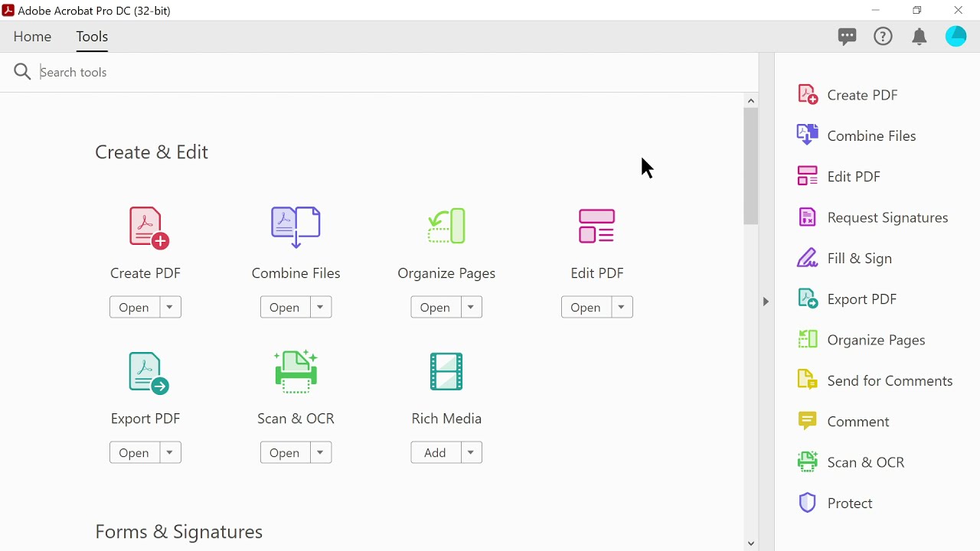Click Open under Edit PDF
This screenshot has height=551, width=980.
pyautogui.click(x=586, y=307)
